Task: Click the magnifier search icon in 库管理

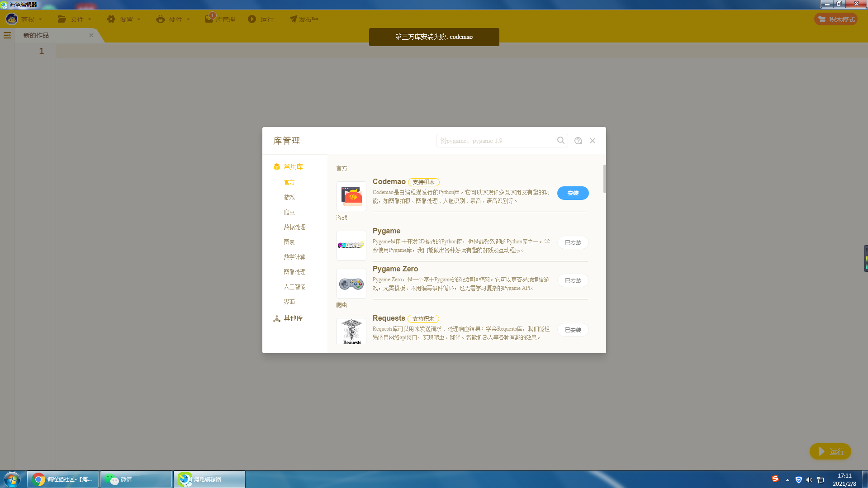Action: pos(561,141)
